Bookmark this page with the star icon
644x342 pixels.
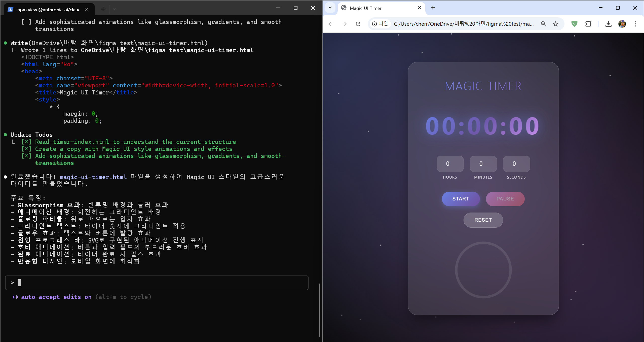tap(556, 24)
